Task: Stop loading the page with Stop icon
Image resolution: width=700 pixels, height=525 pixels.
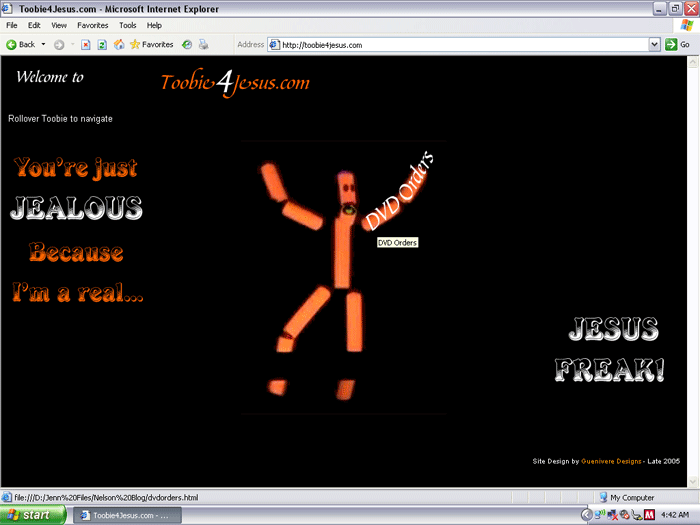Action: pyautogui.click(x=86, y=45)
